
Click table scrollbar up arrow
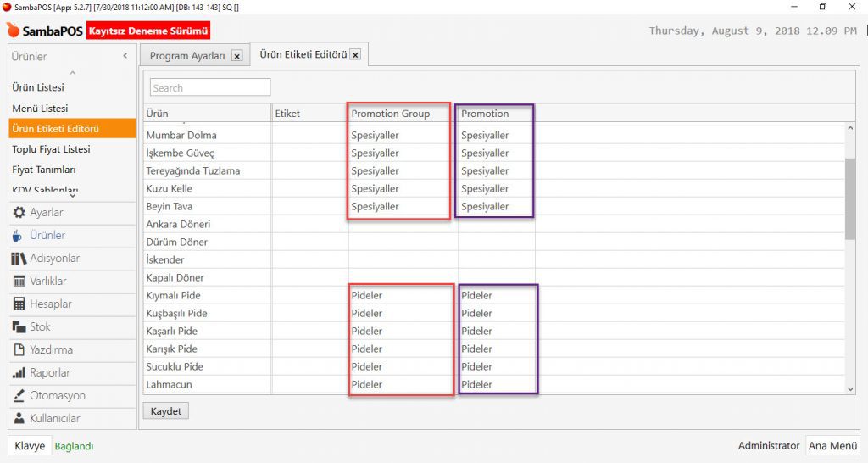click(x=850, y=129)
